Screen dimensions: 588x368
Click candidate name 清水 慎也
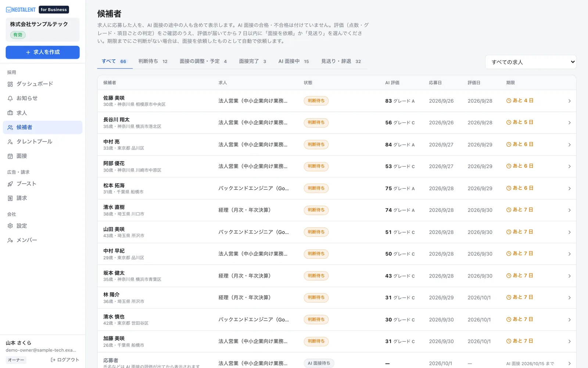coord(114,317)
